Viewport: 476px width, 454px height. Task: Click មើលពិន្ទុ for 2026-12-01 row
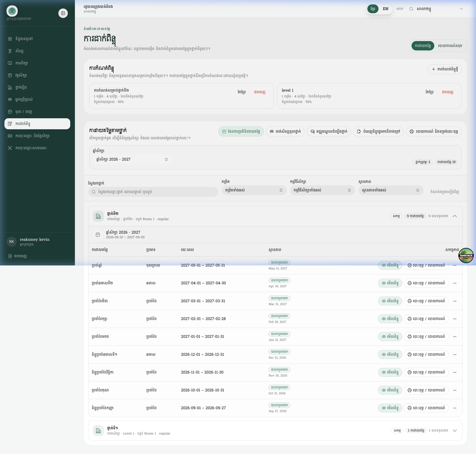pos(390,354)
